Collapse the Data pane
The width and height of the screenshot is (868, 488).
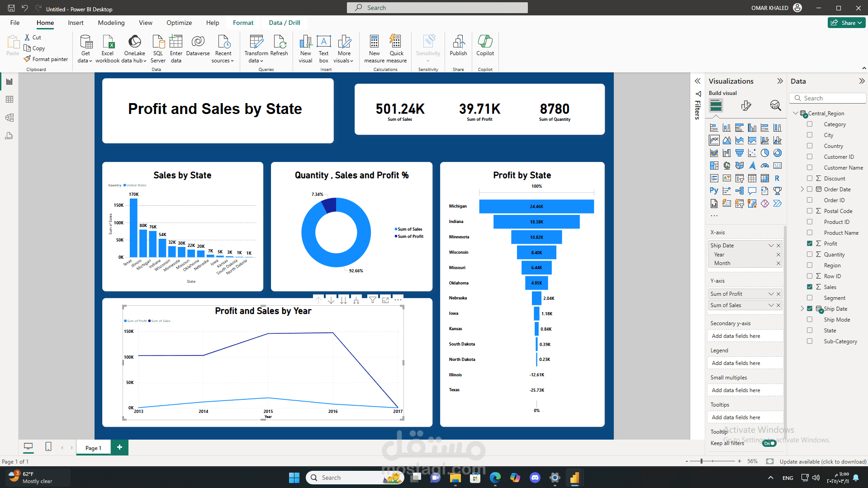[862, 81]
